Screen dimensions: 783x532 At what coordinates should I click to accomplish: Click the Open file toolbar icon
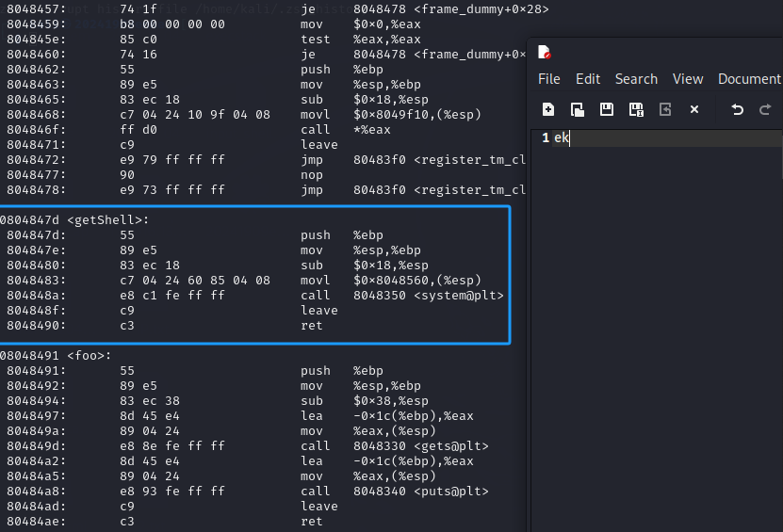click(x=578, y=109)
